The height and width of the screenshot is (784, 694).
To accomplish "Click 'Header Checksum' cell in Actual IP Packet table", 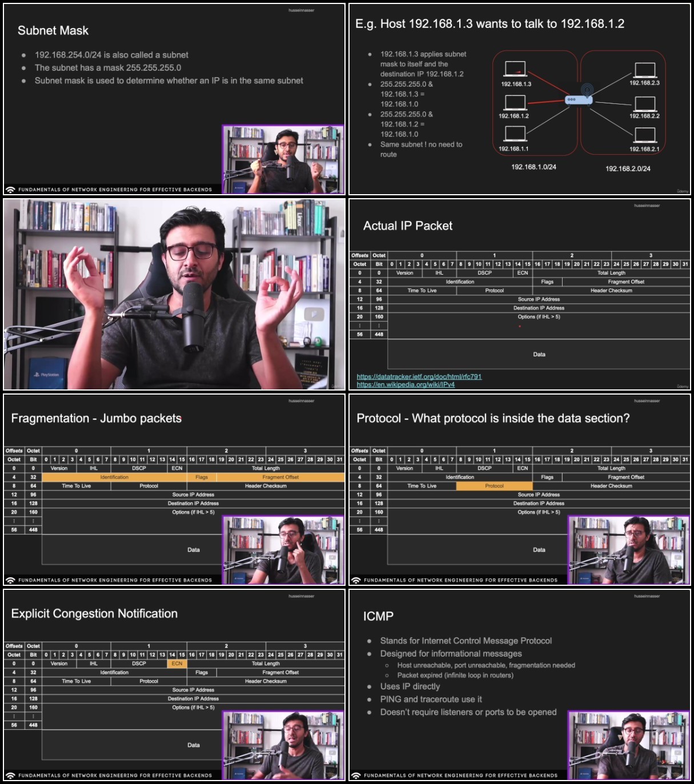I will pos(611,291).
